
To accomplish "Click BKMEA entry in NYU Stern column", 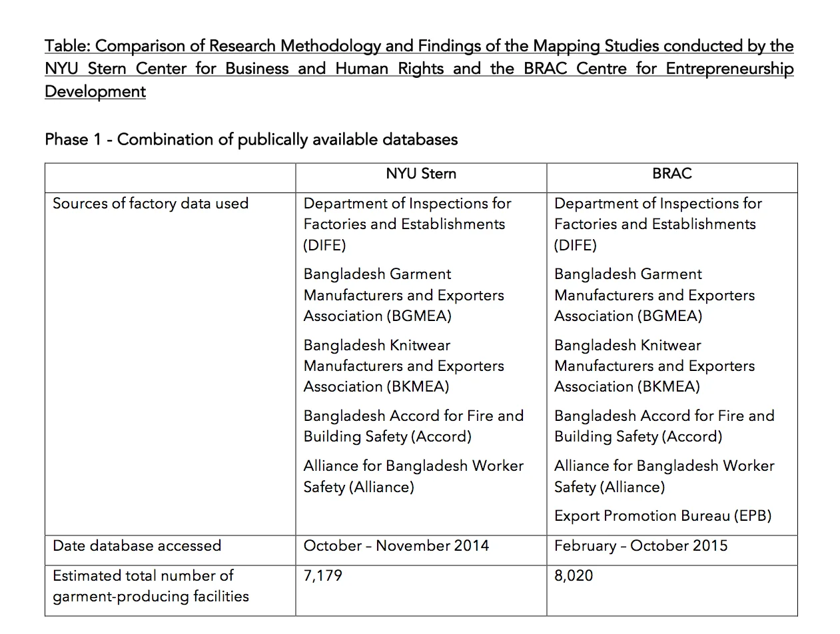I will [x=404, y=366].
